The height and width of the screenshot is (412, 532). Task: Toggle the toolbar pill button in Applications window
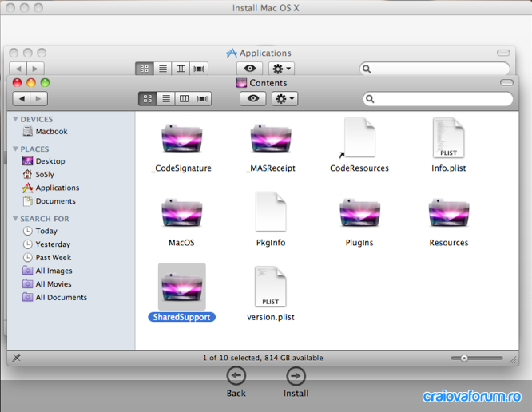coord(503,53)
